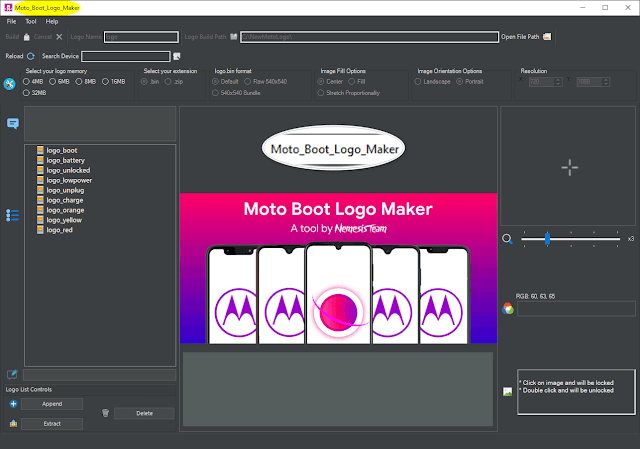This screenshot has height=449, width=640.
Task: Open the Tool menu
Action: (x=31, y=22)
